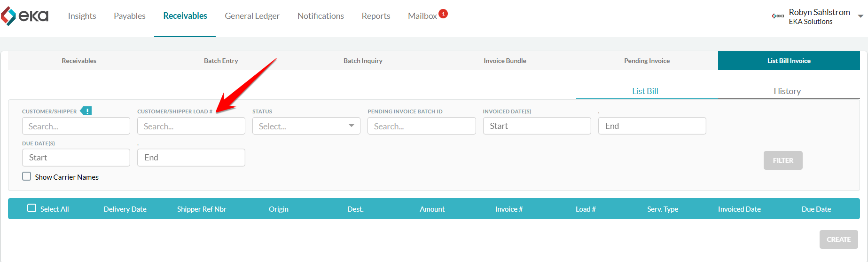The image size is (868, 262).
Task: Switch to the Receivables sub-tab
Action: [x=79, y=61]
